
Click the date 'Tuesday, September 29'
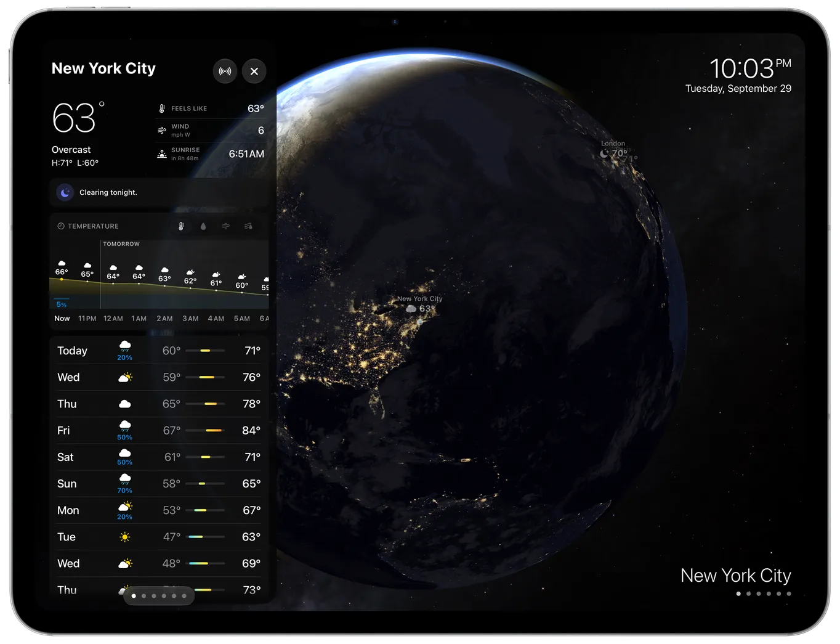click(738, 89)
